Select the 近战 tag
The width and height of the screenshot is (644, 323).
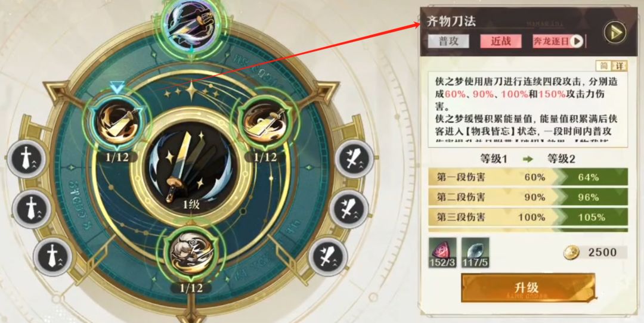pos(501,41)
